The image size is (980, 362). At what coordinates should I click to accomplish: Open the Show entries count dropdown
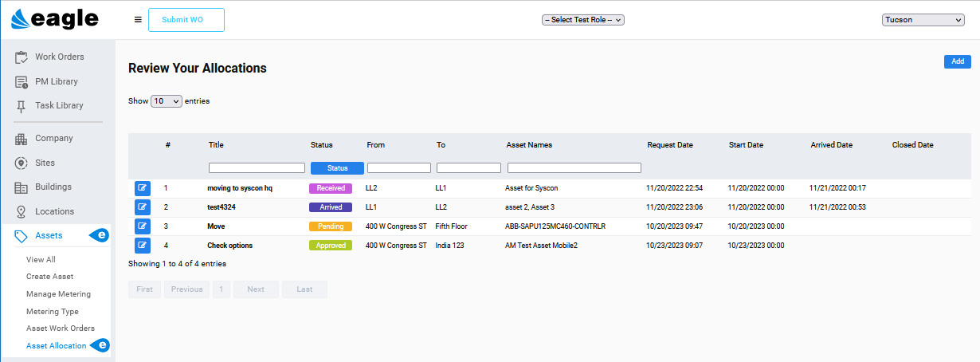click(167, 101)
